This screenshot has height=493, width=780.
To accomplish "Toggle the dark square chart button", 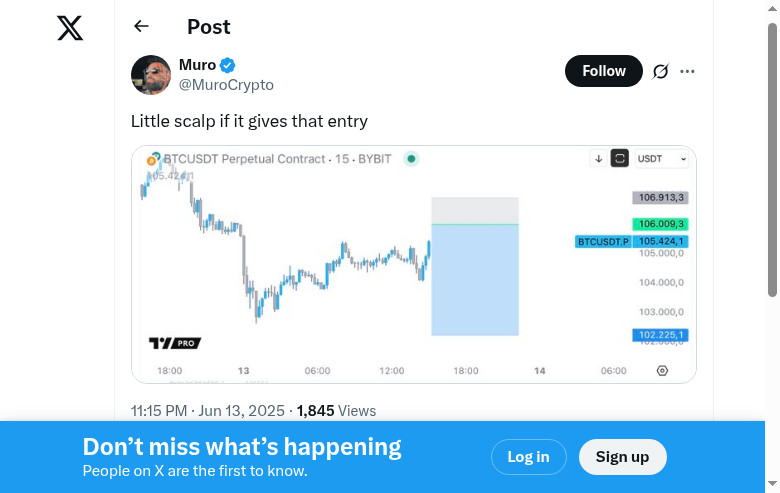I will pos(620,158).
